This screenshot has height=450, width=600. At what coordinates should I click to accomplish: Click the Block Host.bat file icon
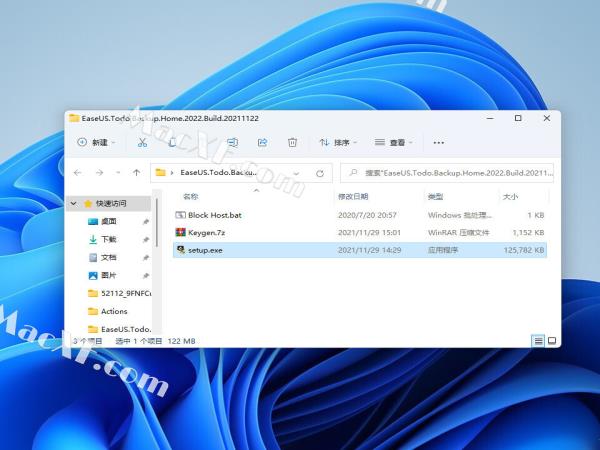tap(180, 215)
